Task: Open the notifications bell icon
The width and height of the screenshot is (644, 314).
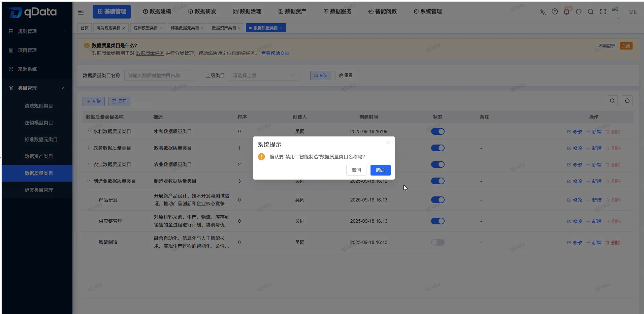Action: coord(567,12)
